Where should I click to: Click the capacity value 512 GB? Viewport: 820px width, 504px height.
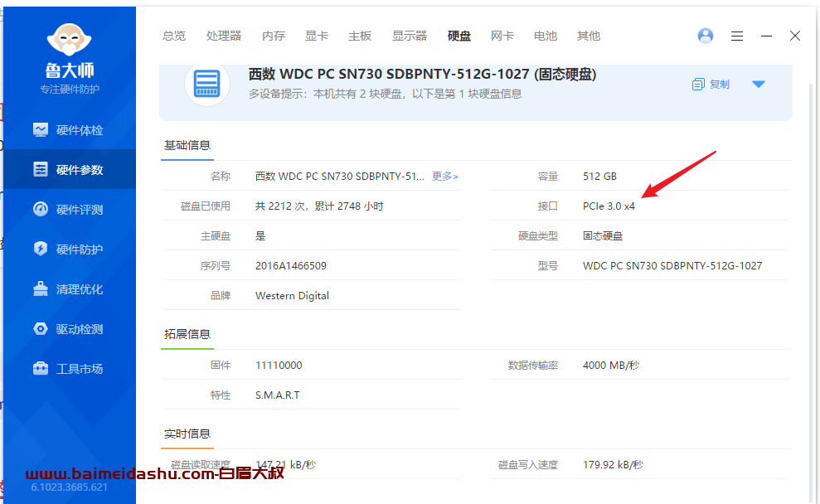[599, 177]
